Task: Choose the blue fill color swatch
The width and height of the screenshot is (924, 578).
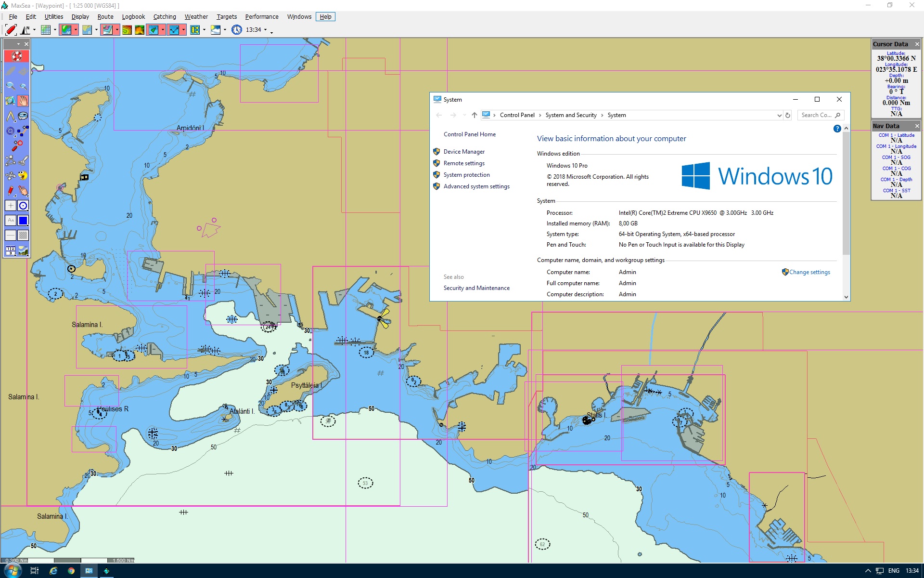Action: pos(23,221)
